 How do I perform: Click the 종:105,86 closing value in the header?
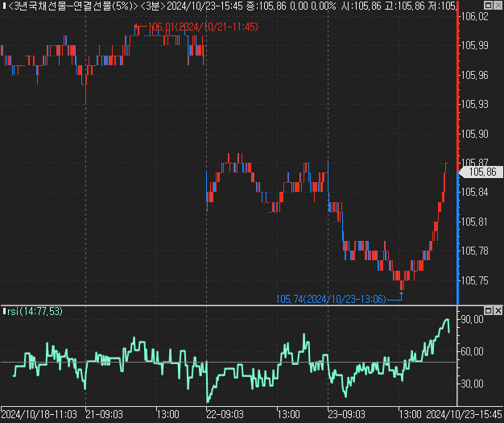pos(266,6)
